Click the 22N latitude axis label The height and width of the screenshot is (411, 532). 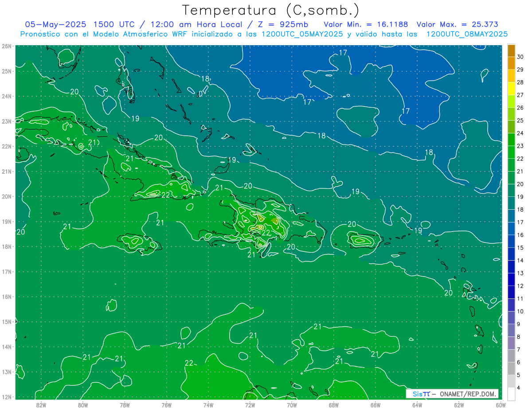point(6,146)
